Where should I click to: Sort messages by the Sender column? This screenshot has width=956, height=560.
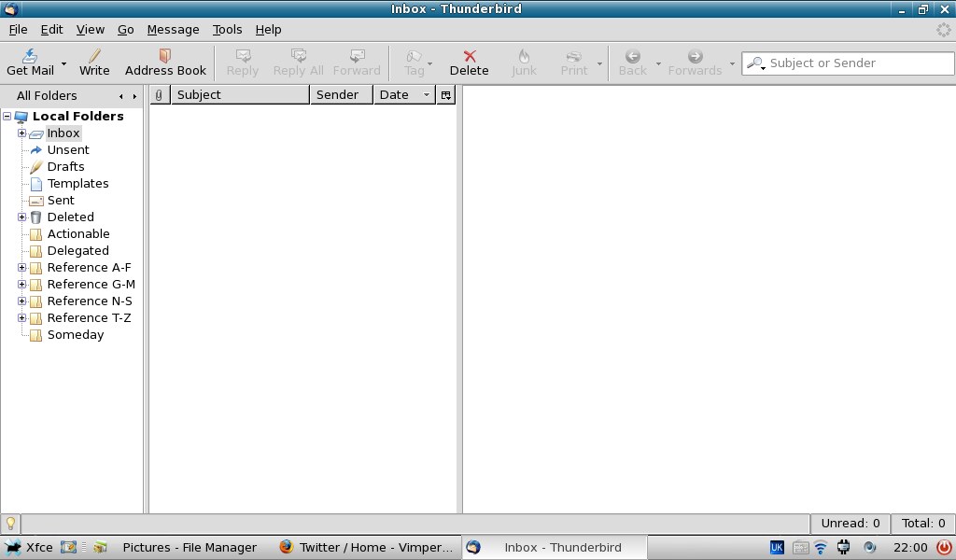click(342, 95)
